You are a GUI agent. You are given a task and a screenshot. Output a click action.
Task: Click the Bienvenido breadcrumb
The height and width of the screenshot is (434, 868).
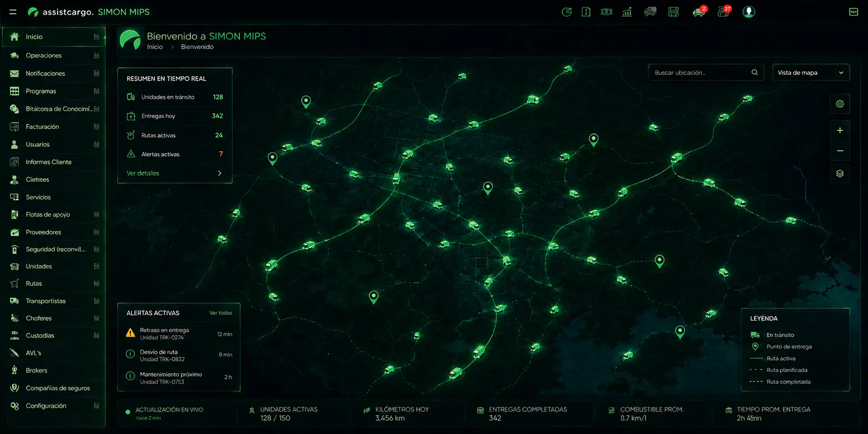point(197,47)
